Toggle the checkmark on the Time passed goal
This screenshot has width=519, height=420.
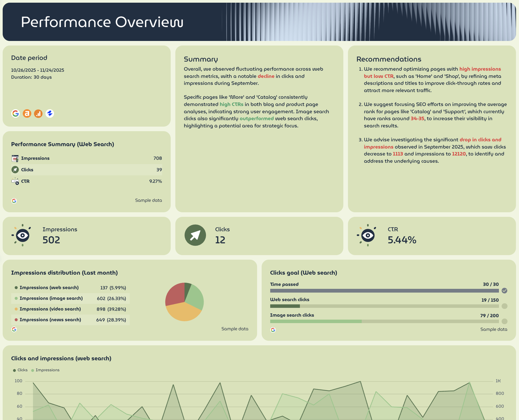pos(504,290)
